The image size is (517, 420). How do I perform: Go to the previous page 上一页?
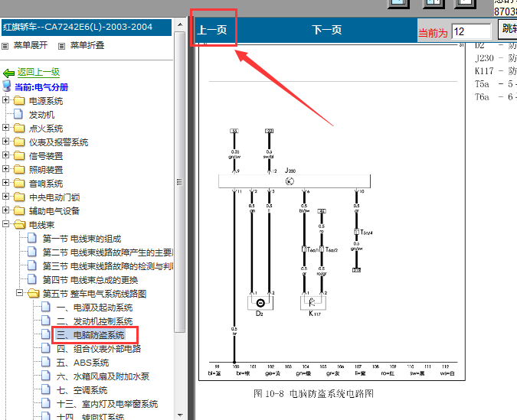(212, 30)
